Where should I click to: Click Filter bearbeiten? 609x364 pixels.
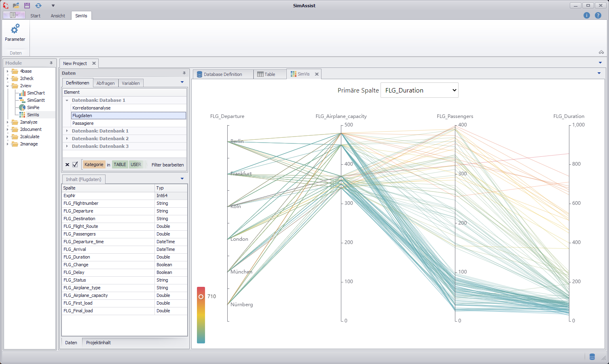pos(167,165)
